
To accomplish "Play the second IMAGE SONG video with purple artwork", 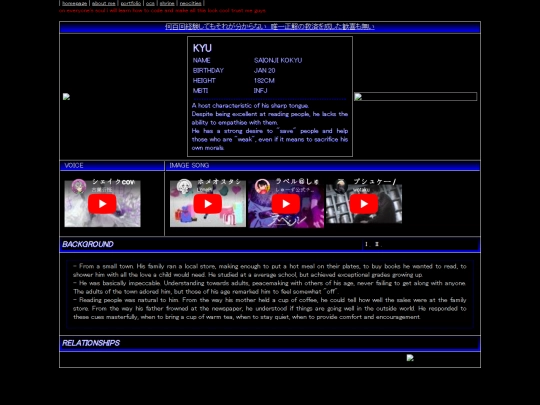I will (286, 204).
